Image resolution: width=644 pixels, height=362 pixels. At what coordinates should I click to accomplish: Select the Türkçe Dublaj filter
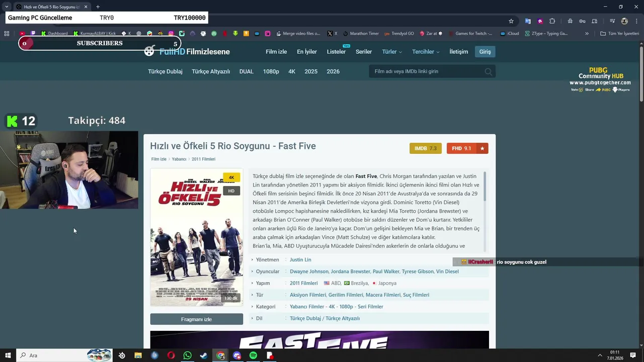(x=165, y=71)
